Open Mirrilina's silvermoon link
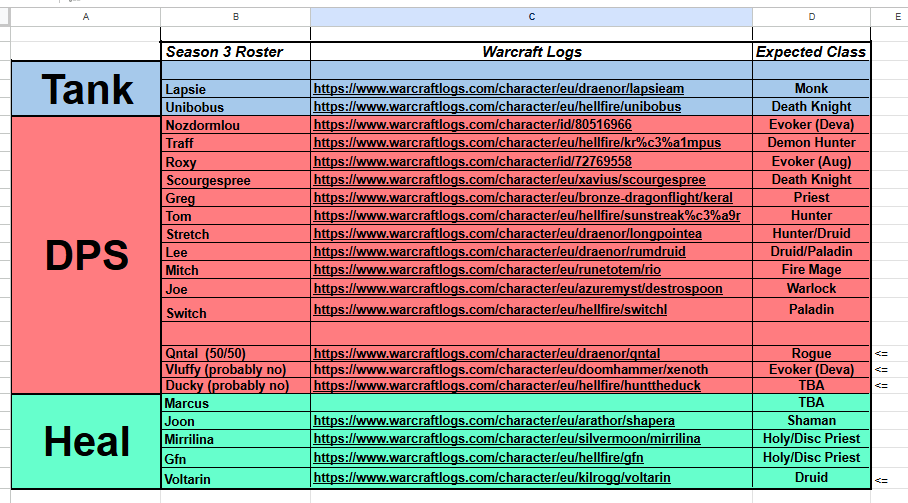This screenshot has height=503, width=908. (507, 438)
